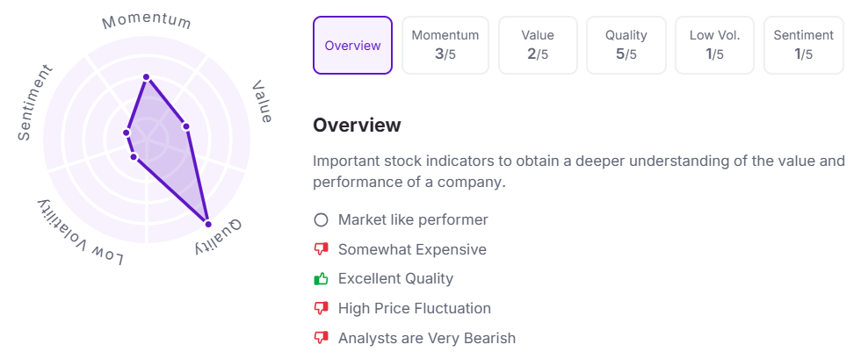Open the Overview tab
Image resolution: width=868 pixels, height=359 pixels.
tap(352, 46)
